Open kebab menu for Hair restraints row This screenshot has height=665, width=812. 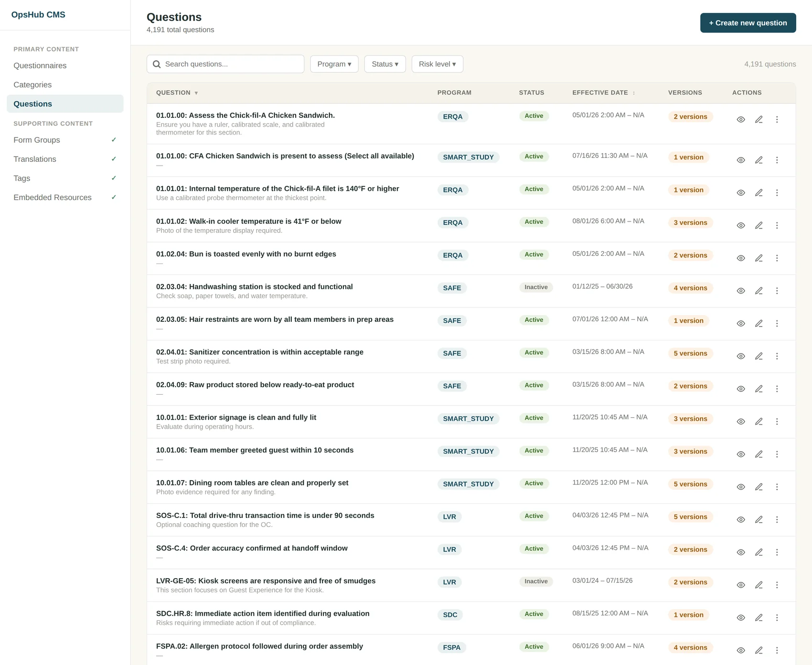point(777,324)
